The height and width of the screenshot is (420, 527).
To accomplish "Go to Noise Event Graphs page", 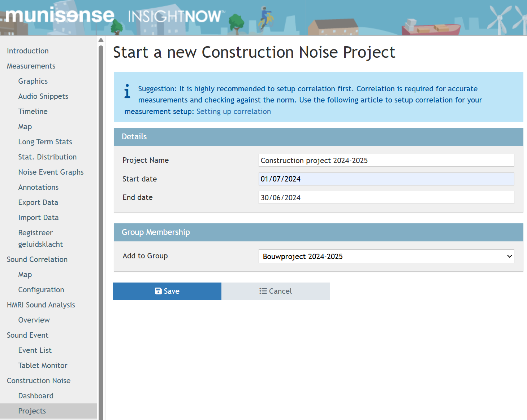I will (51, 172).
